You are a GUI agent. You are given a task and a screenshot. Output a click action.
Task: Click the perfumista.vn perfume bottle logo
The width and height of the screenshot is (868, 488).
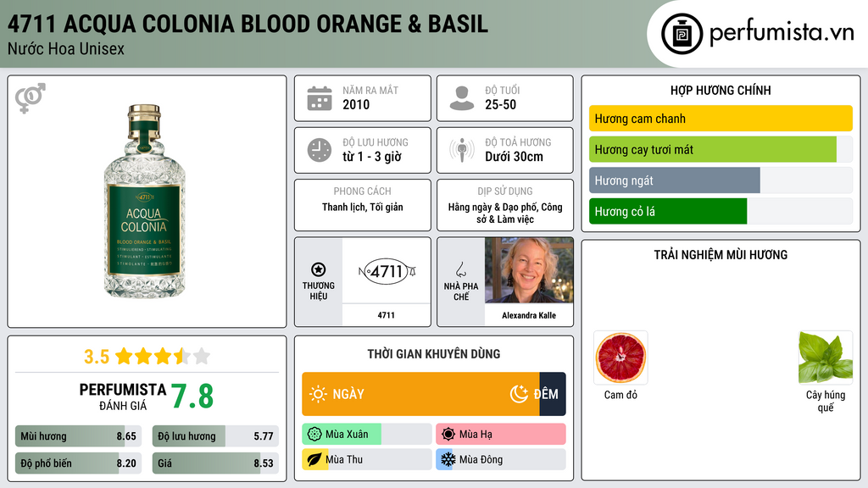pos(682,34)
